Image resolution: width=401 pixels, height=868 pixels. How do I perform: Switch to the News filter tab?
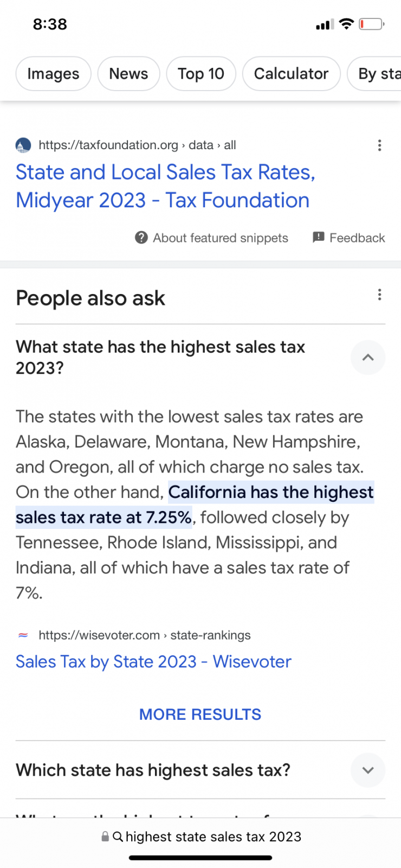(128, 74)
